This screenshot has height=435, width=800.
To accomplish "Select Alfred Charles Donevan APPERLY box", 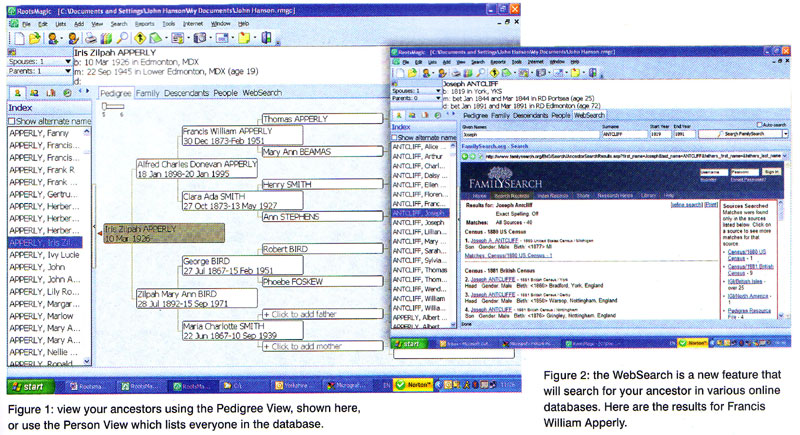I will click(x=197, y=169).
